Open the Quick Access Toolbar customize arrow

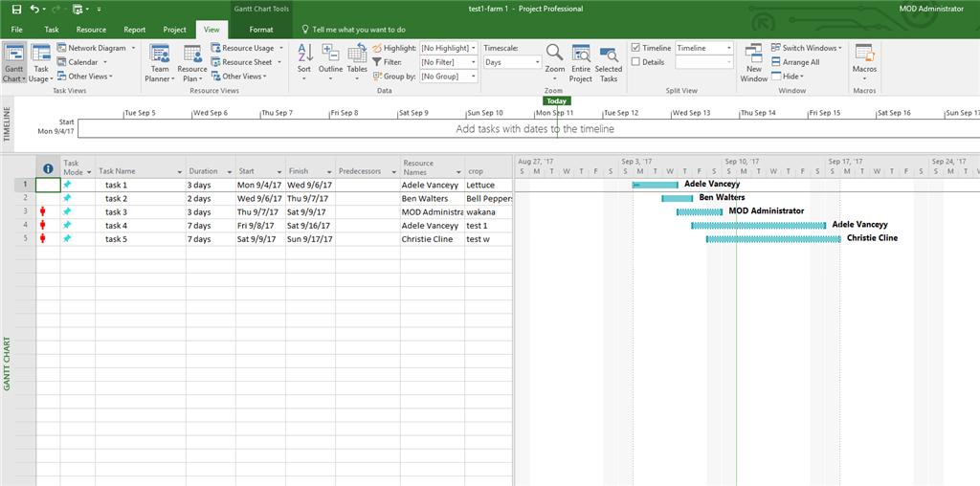[x=100, y=10]
